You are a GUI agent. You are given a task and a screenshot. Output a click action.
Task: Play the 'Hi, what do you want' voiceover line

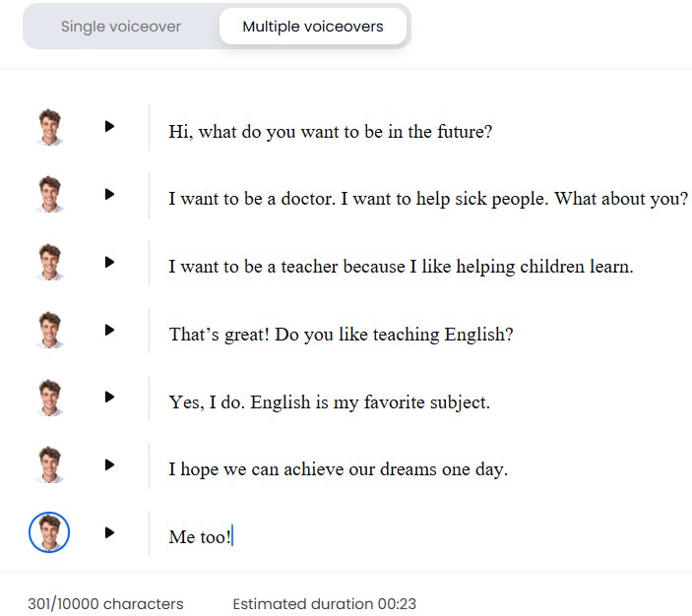[109, 127]
